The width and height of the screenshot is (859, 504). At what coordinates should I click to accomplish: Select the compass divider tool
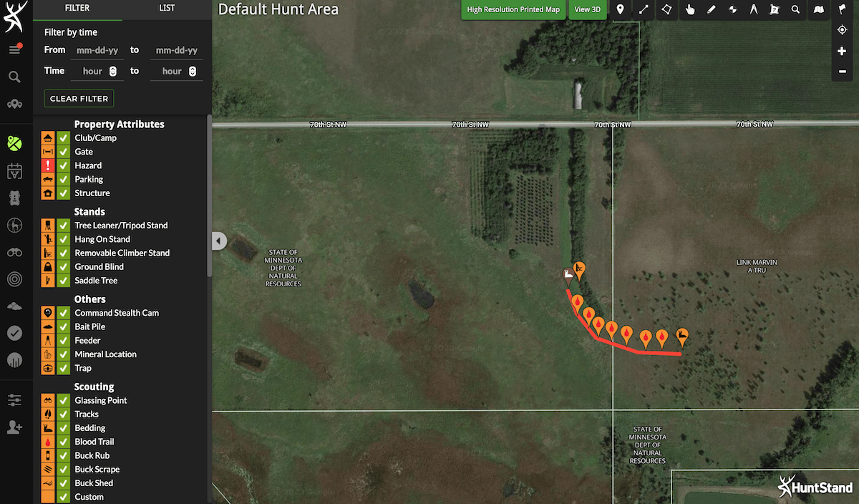pyautogui.click(x=754, y=10)
